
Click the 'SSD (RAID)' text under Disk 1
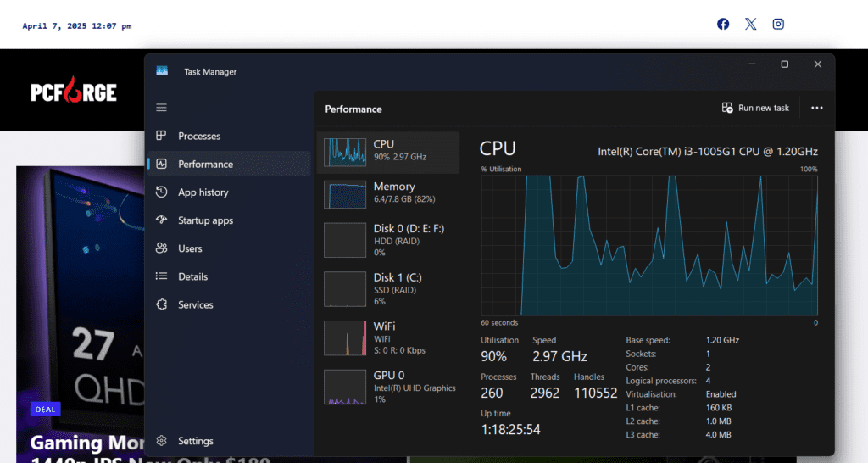click(x=395, y=290)
